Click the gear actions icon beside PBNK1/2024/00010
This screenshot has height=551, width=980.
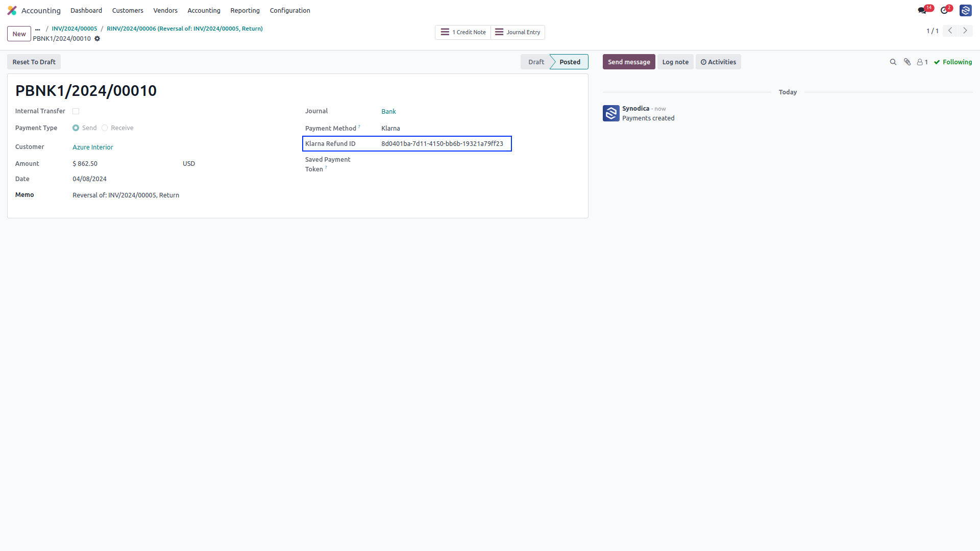tap(97, 39)
